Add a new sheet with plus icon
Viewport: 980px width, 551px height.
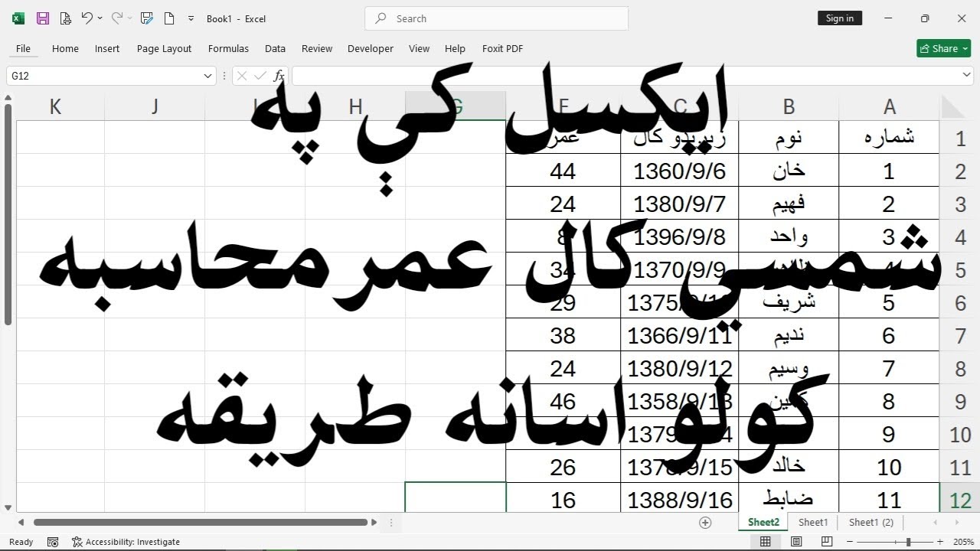(x=705, y=523)
